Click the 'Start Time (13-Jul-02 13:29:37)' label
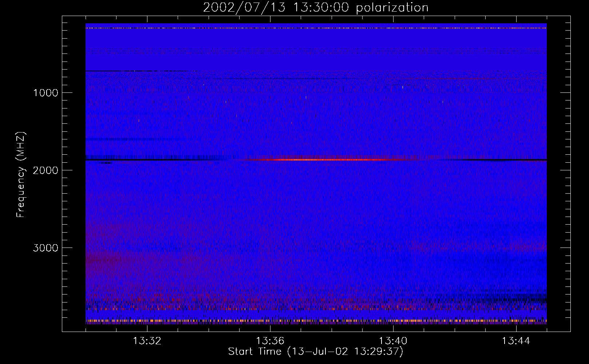 pyautogui.click(x=316, y=352)
